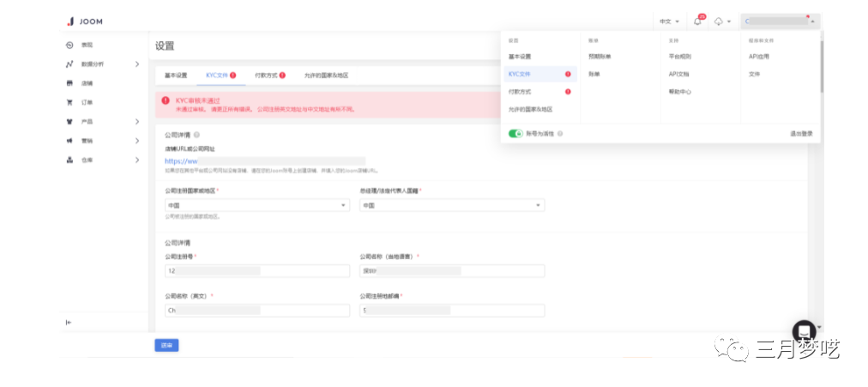Click 退出登录 to log out
This screenshot has width=868, height=387.
point(802,133)
